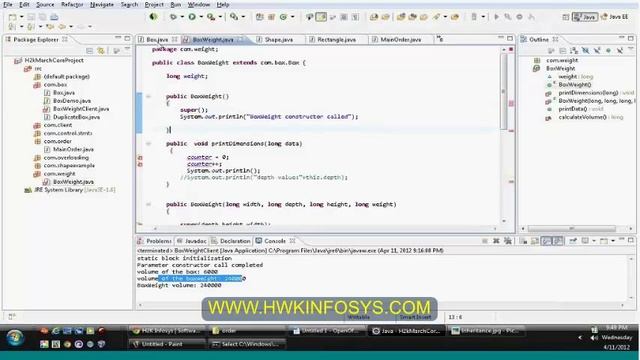Toggle Sort in Outline toolbar
Image resolution: width=640 pixels, height=360 pixels.
click(574, 51)
